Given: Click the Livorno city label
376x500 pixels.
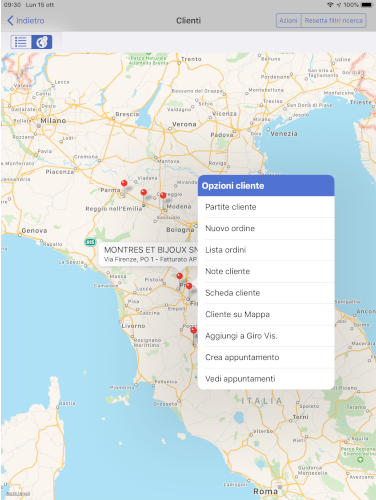Looking at the screenshot, I should tap(133, 326).
